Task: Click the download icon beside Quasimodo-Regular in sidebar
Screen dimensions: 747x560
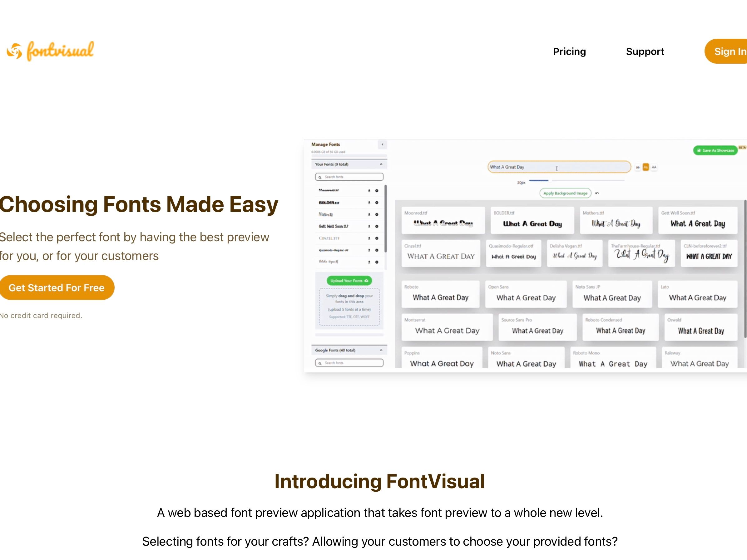Action: [369, 250]
